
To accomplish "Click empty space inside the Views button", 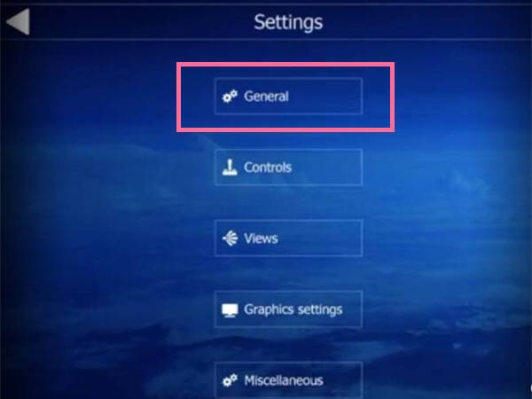I will pyautogui.click(x=321, y=239).
